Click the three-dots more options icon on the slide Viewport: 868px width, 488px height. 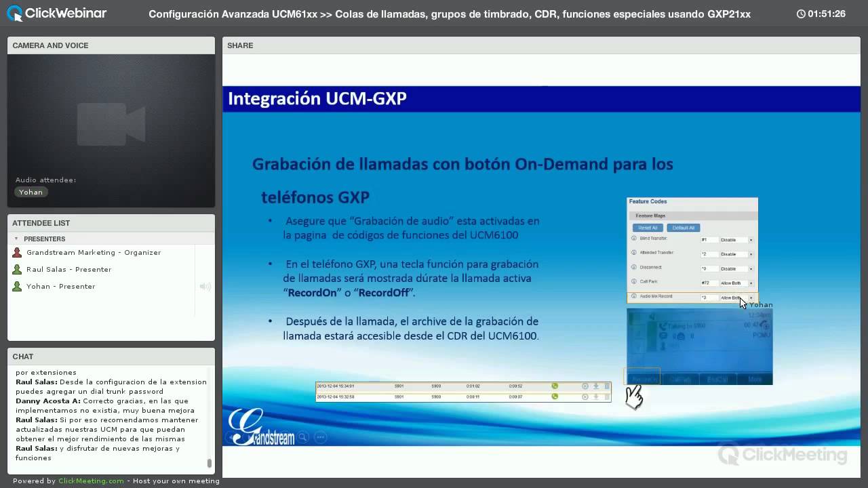click(321, 437)
